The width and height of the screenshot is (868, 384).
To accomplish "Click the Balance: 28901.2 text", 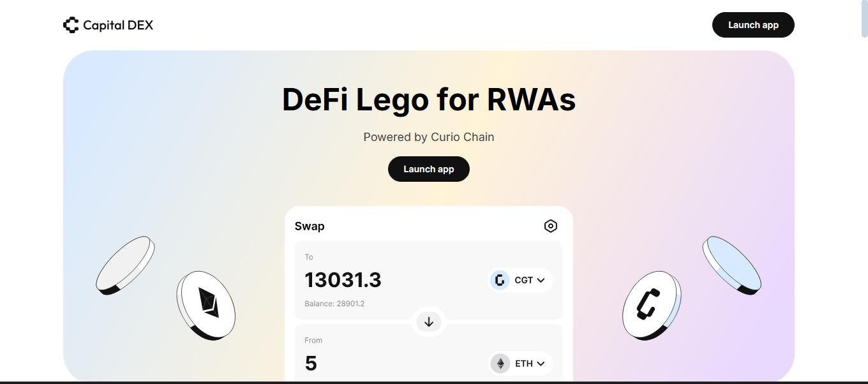I will pyautogui.click(x=334, y=303).
